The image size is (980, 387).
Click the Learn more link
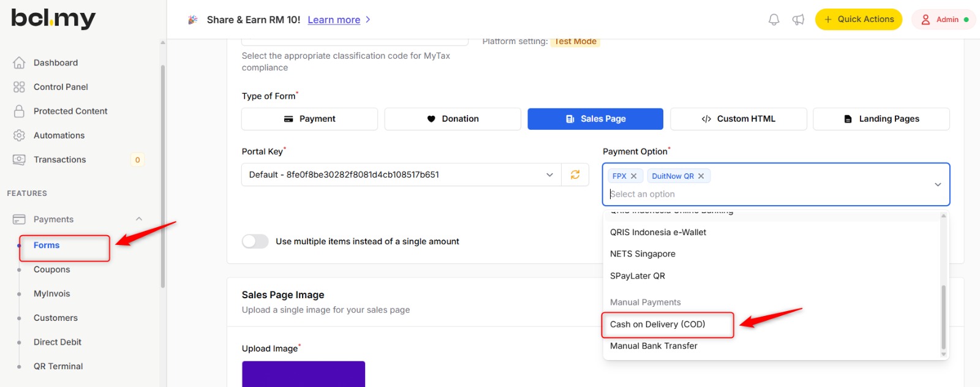[x=334, y=20]
